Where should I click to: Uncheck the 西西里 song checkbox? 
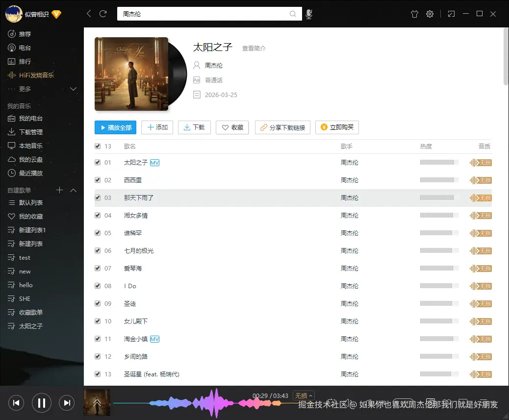coord(98,180)
